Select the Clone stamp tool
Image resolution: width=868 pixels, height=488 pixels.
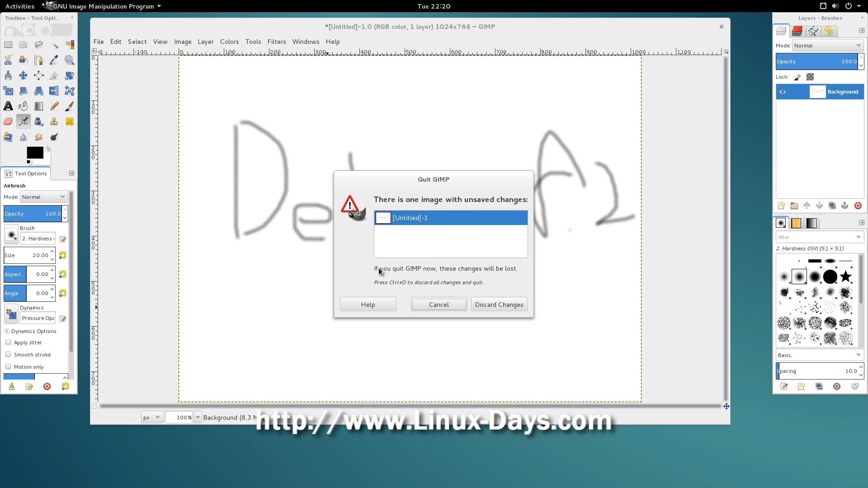54,122
